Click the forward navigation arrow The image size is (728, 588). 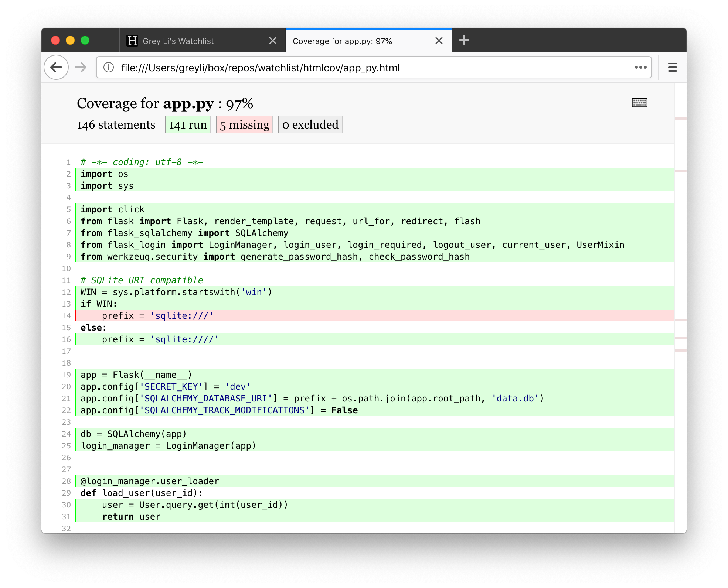click(80, 68)
